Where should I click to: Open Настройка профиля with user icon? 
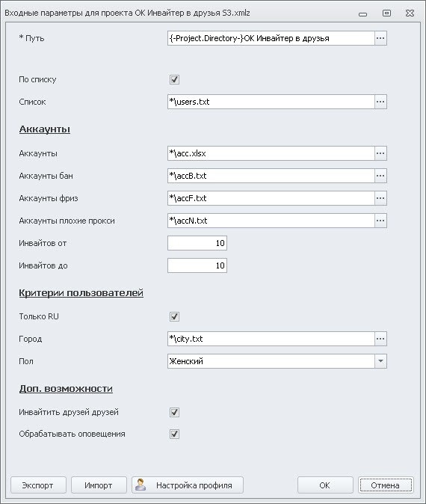[188, 485]
